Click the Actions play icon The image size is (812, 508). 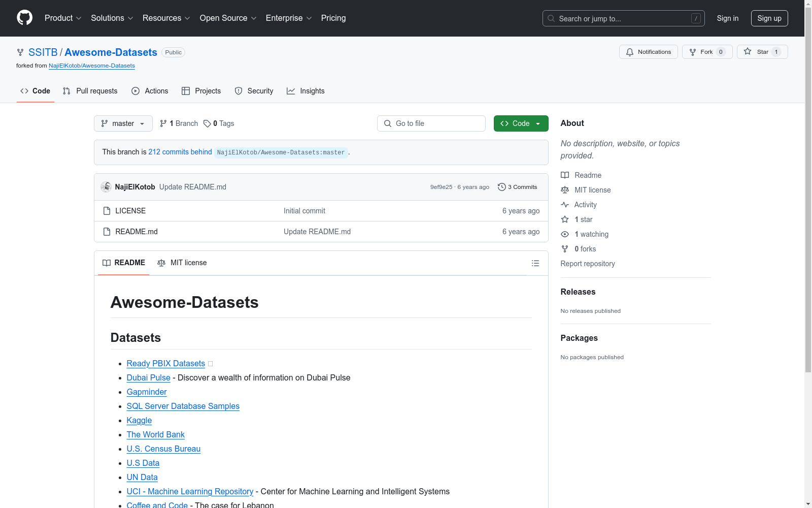point(136,91)
